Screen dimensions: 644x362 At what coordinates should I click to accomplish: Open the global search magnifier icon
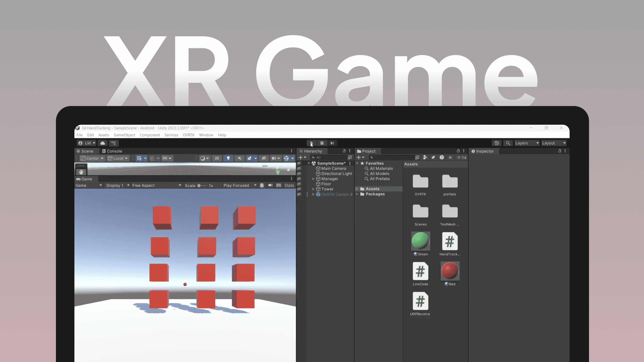pos(508,143)
